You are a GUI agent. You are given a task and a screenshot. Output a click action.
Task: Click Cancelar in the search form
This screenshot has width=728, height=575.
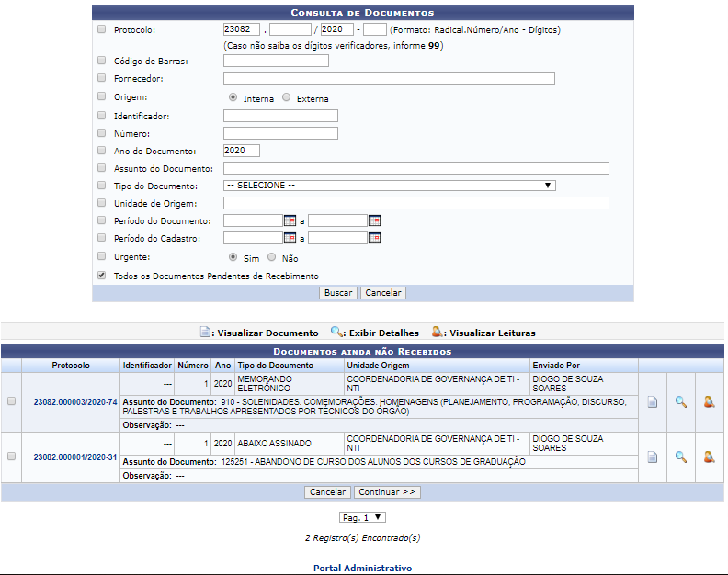tap(383, 293)
